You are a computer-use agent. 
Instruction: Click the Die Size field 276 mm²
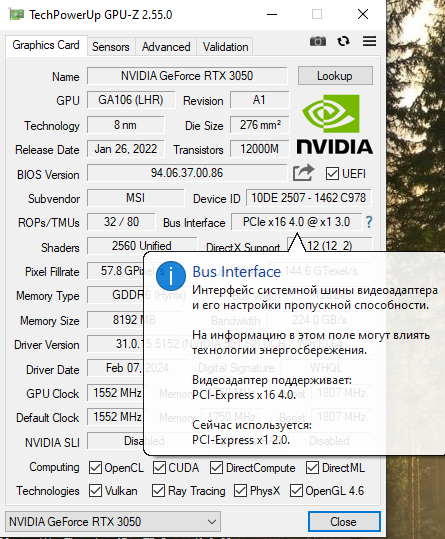click(259, 125)
